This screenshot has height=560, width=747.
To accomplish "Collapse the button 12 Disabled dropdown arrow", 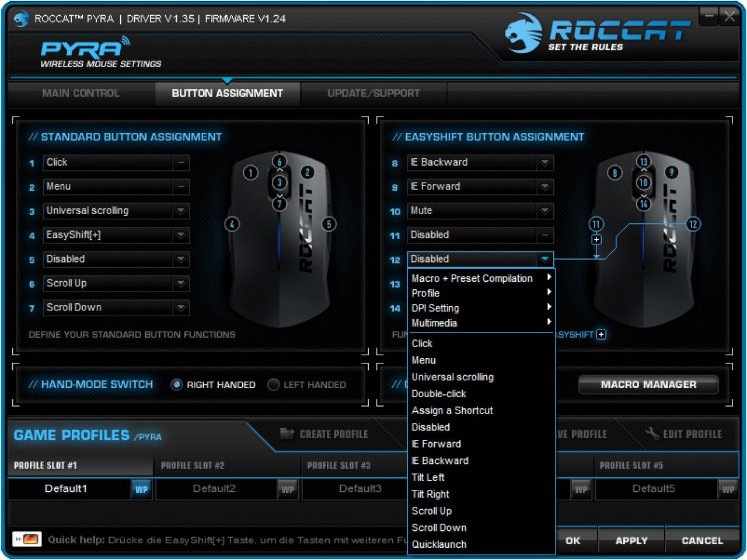I will 544,260.
